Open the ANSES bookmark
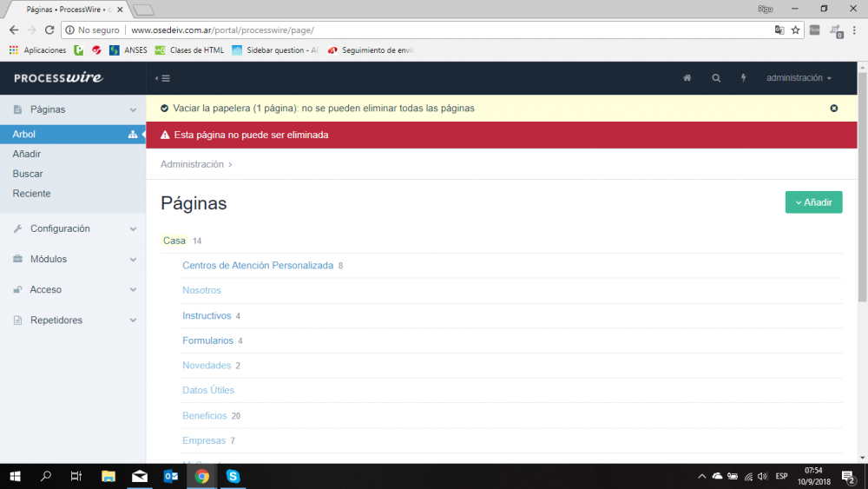This screenshot has width=868, height=489. point(128,50)
